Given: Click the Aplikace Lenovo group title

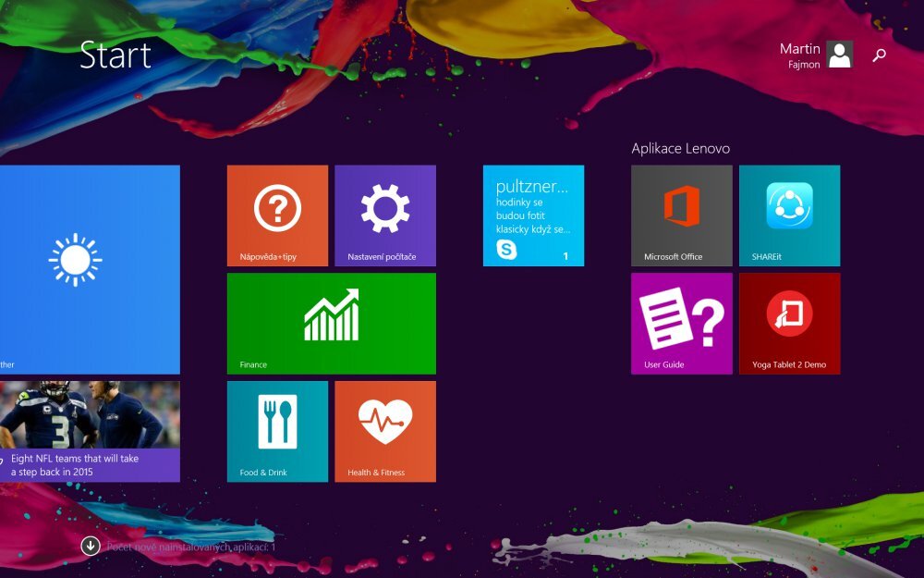Looking at the screenshot, I should (681, 148).
